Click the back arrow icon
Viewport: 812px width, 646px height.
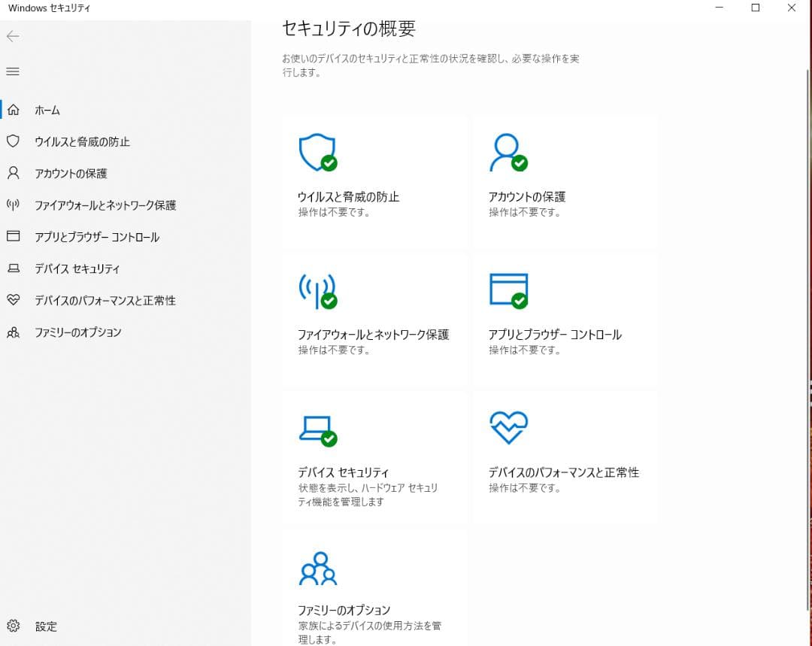13,36
